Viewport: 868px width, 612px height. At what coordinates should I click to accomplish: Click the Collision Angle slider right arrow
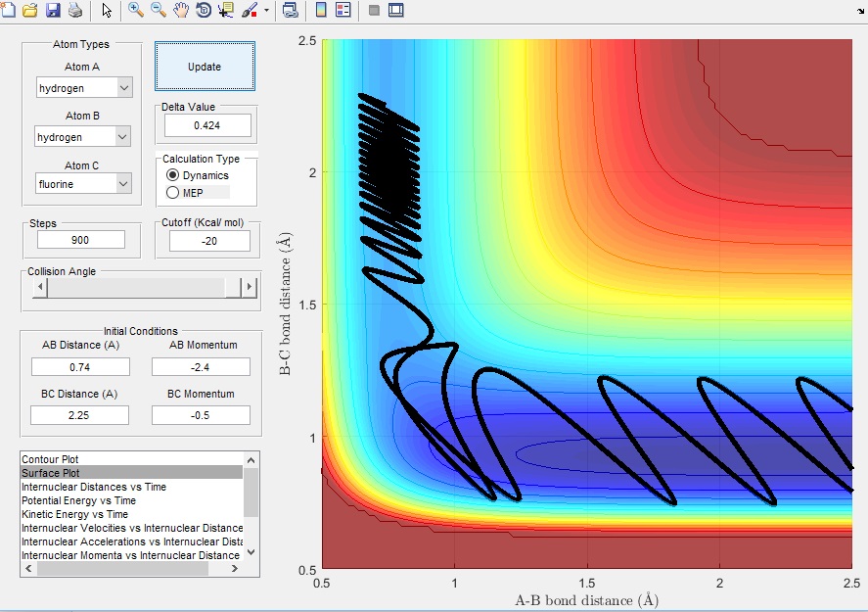click(250, 287)
